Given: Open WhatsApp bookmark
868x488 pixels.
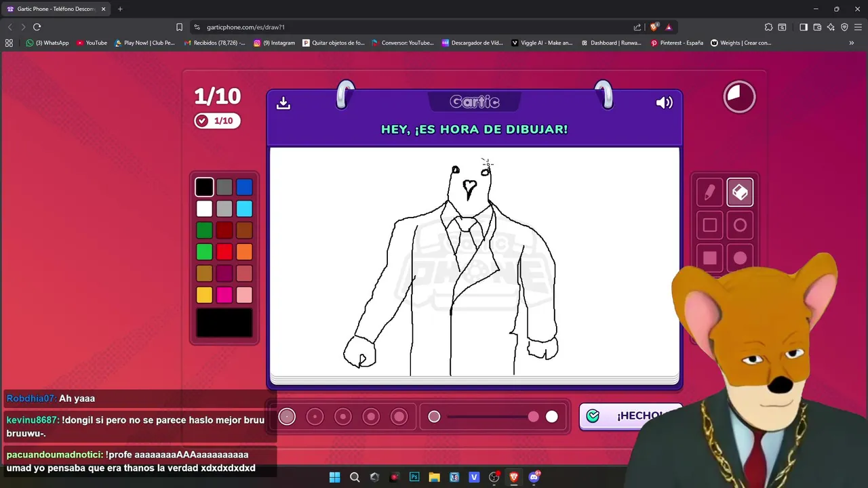Looking at the screenshot, I should click(47, 43).
